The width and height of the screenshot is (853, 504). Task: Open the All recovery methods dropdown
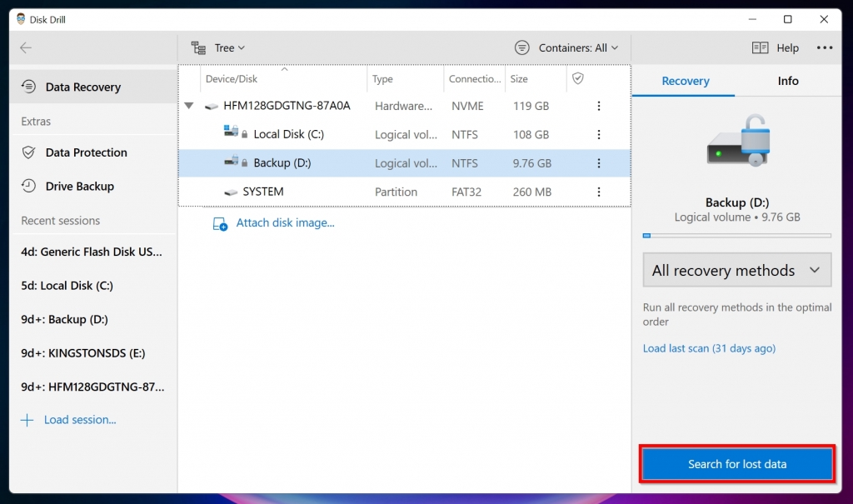tap(736, 270)
